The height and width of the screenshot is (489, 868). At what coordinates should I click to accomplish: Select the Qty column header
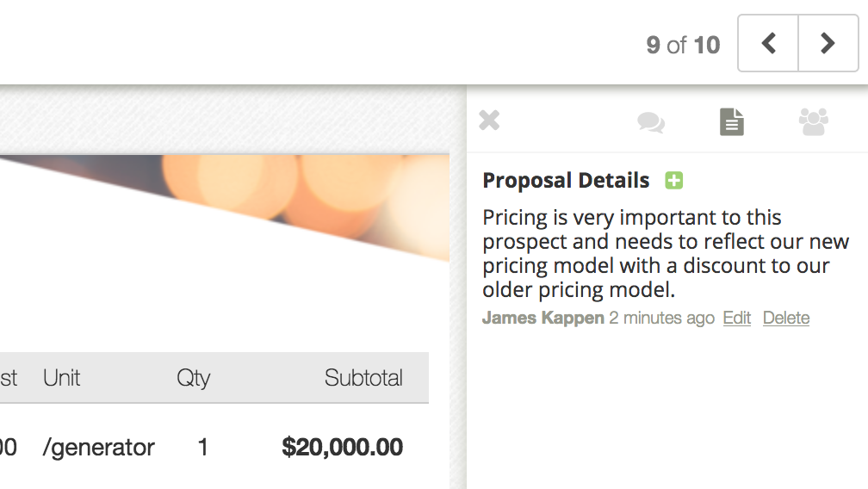pyautogui.click(x=193, y=378)
